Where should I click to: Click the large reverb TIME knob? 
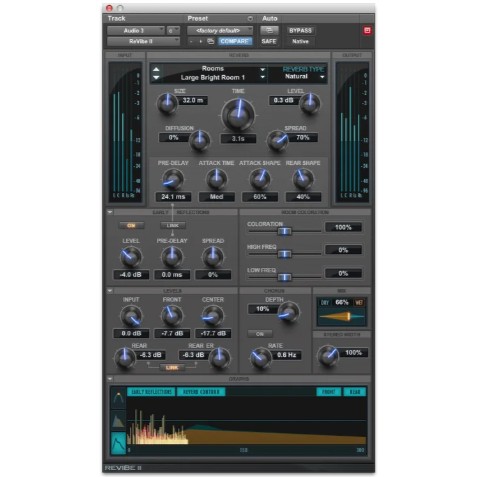238,115
